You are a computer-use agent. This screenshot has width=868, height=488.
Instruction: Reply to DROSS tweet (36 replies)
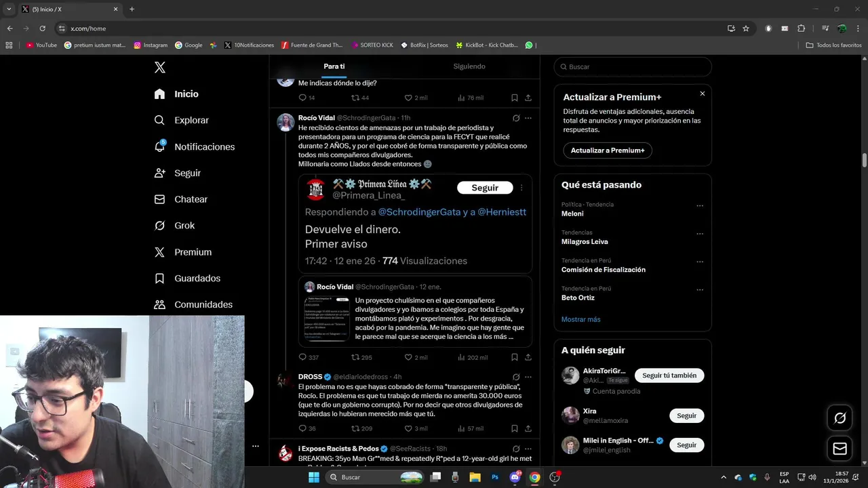click(307, 428)
